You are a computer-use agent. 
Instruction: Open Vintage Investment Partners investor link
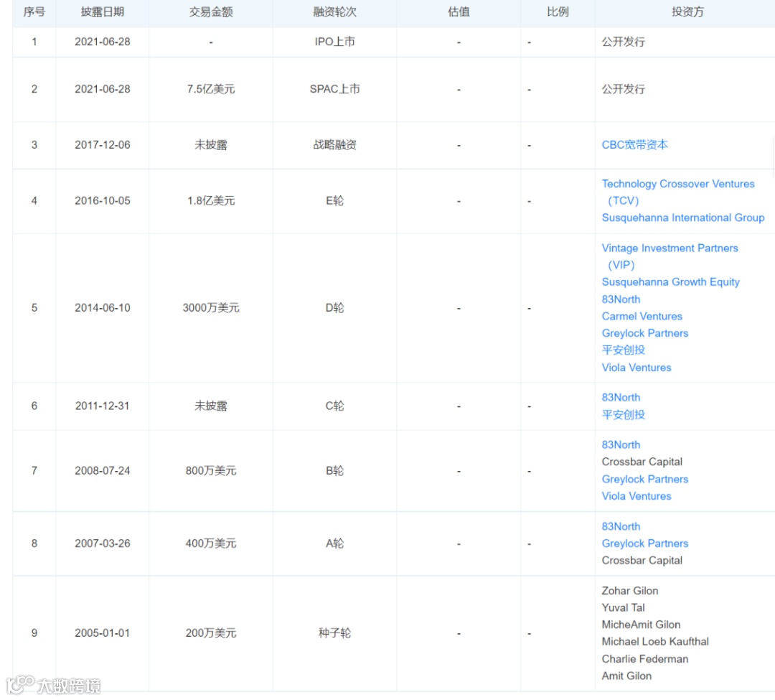click(670, 256)
